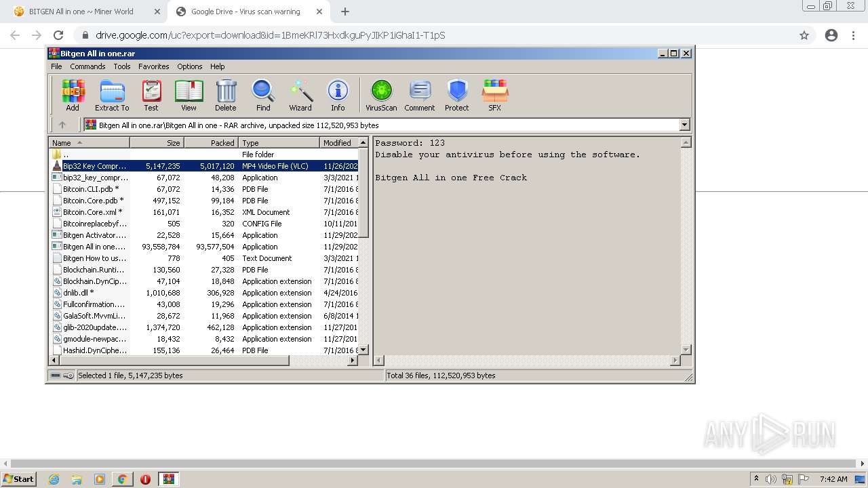Select the Blockhain.DynCip... file
This screenshot has width=868, height=488.
(x=203, y=281)
